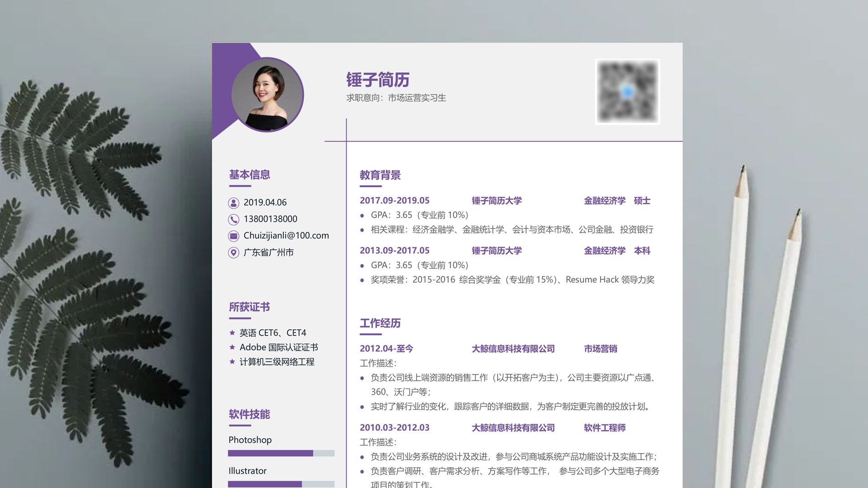Click the 教育背景 section heading
This screenshot has height=488, width=868.
pos(380,175)
